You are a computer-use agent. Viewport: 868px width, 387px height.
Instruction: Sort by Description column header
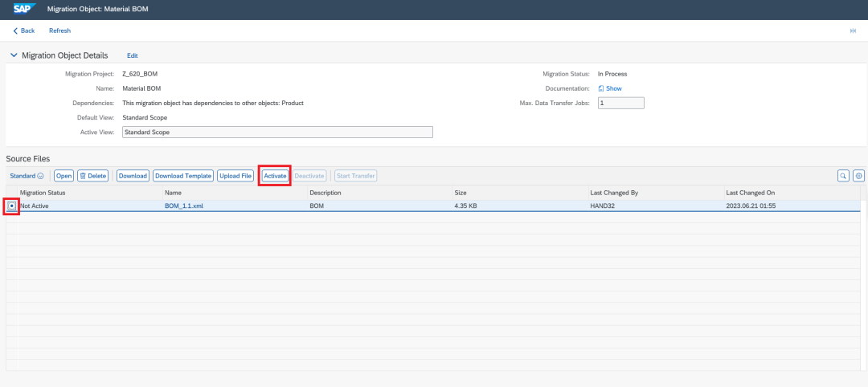tap(379, 193)
